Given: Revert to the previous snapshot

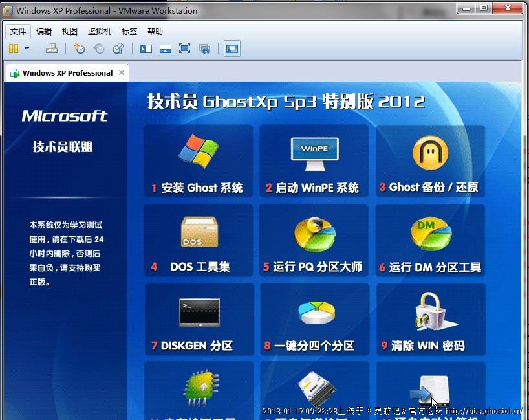Looking at the screenshot, I should click(99, 49).
